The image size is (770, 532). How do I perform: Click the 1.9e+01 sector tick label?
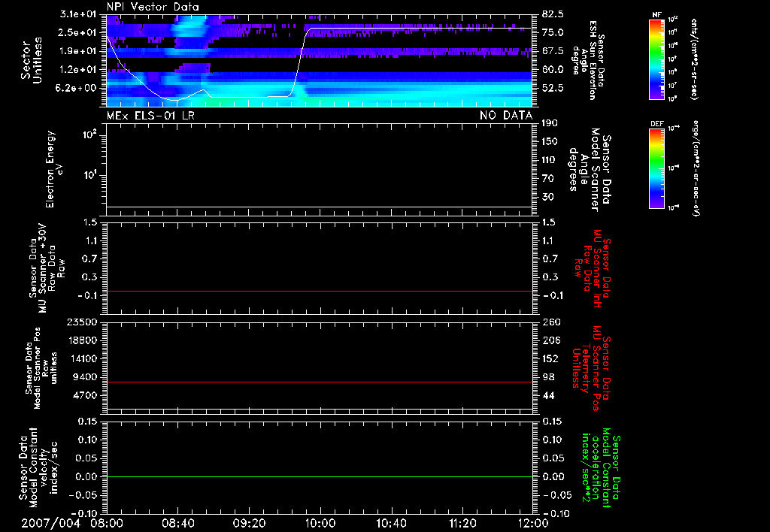77,51
